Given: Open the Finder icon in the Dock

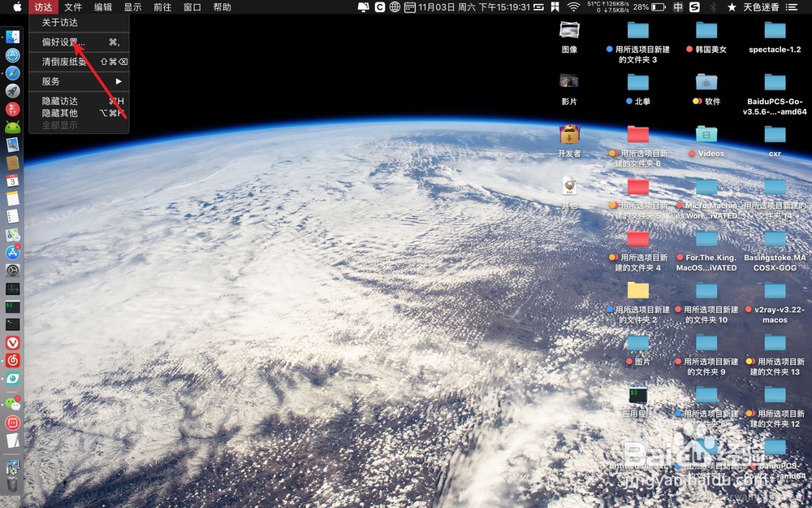Looking at the screenshot, I should (x=12, y=37).
